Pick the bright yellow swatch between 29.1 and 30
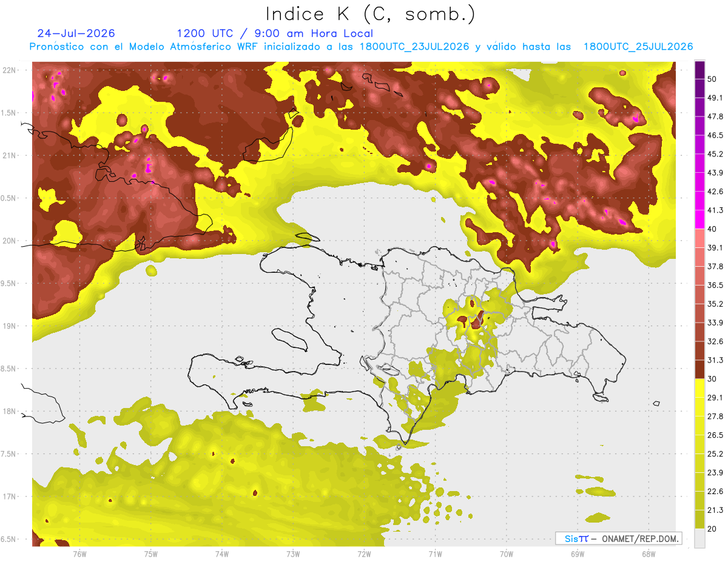The height and width of the screenshot is (562, 728). (699, 388)
